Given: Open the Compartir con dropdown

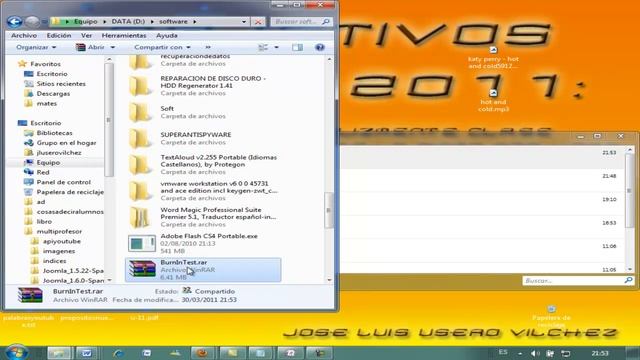Looking at the screenshot, I should 162,47.
